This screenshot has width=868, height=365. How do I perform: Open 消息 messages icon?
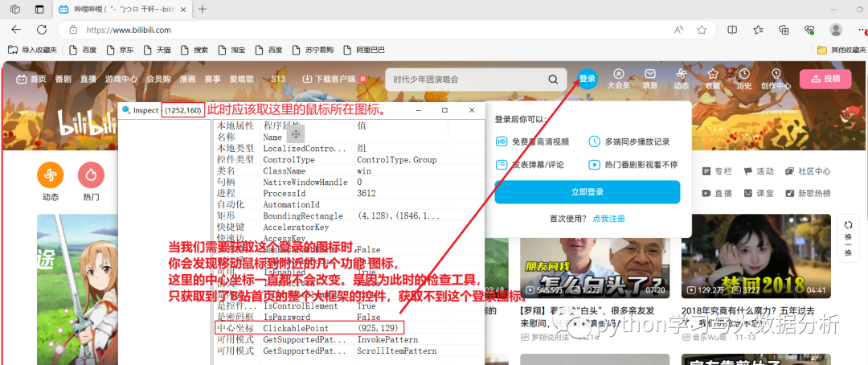click(x=650, y=79)
